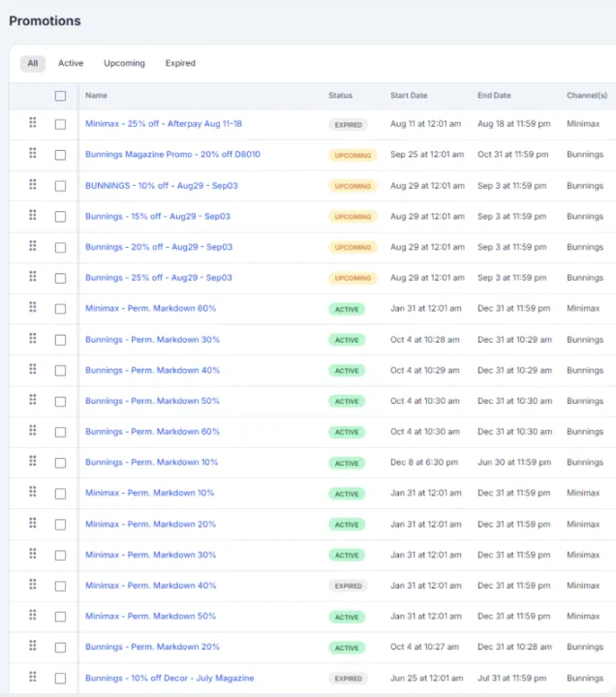Viewport: 616px width, 697px height.
Task: Click 'Oct 31 at 11:59 pm' end date
Action: pos(512,154)
